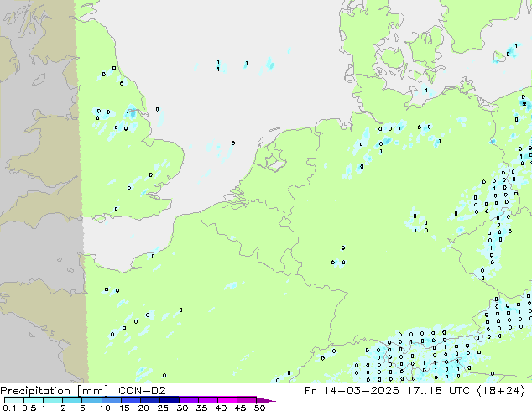Viewport: 532px width, 411px height.
Task: Click the 'Precipitation [mm]' title text
Action: point(54,391)
